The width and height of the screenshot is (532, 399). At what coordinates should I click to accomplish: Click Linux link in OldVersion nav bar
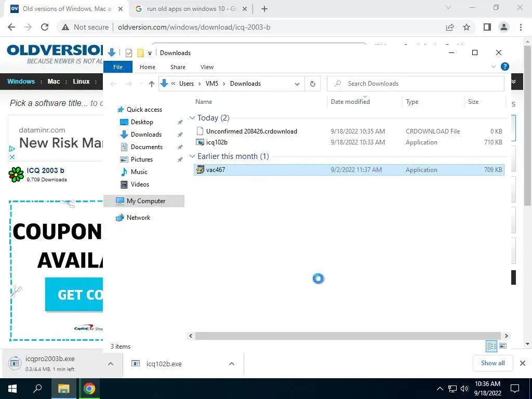click(x=81, y=82)
